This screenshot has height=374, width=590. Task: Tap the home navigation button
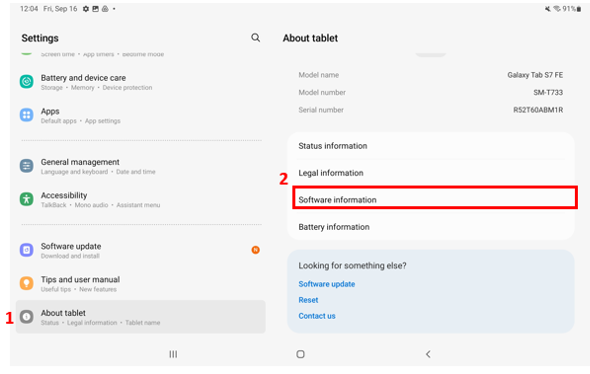coord(300,354)
